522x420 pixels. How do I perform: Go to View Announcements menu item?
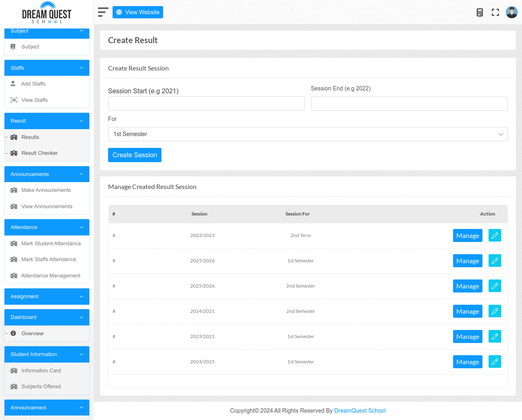tap(47, 207)
